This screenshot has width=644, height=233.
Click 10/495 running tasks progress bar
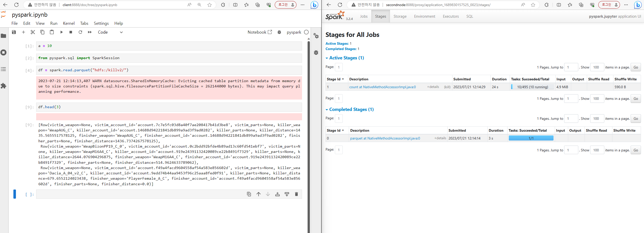532,87
